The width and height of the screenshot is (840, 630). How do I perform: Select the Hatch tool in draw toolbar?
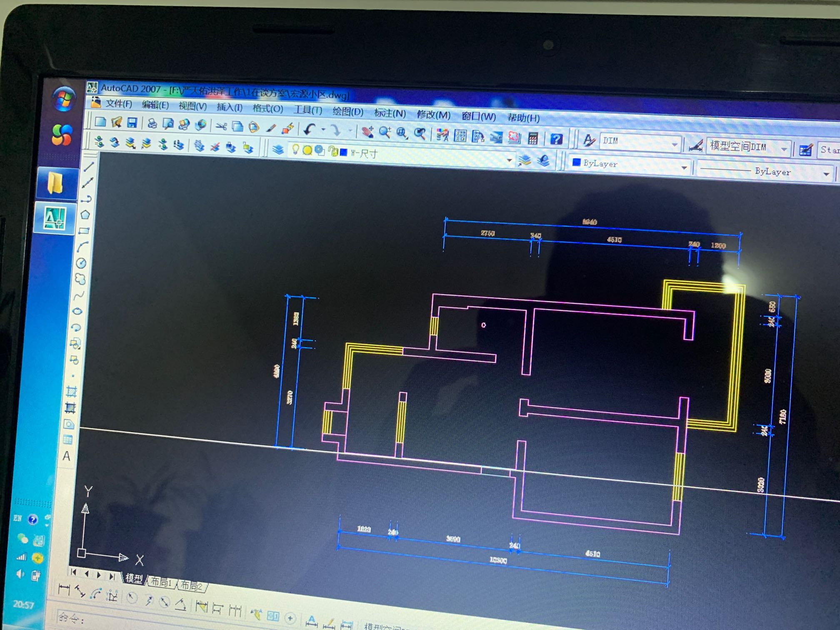72,391
